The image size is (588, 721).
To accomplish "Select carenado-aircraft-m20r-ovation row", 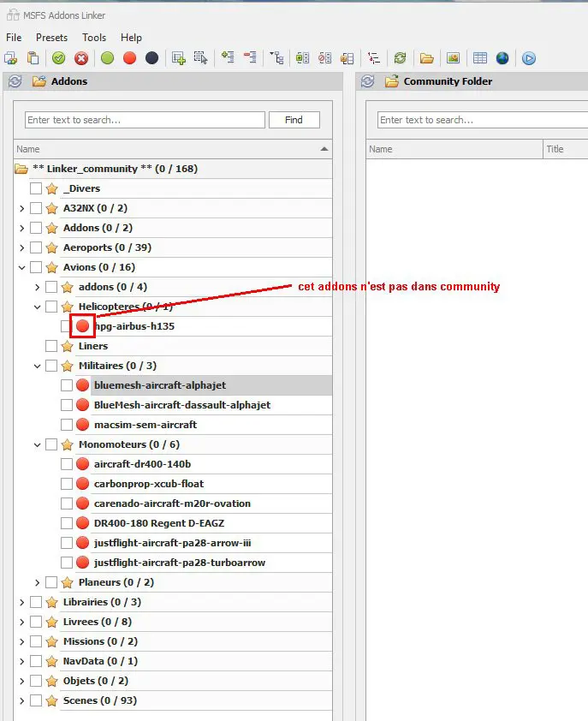I will coord(211,504).
